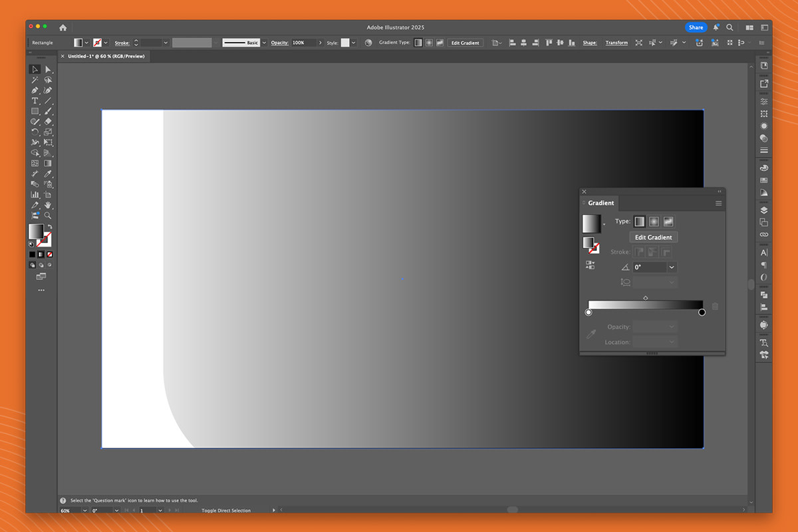Open the zoom level 60% dropdown
The width and height of the screenshot is (798, 532).
pos(84,511)
